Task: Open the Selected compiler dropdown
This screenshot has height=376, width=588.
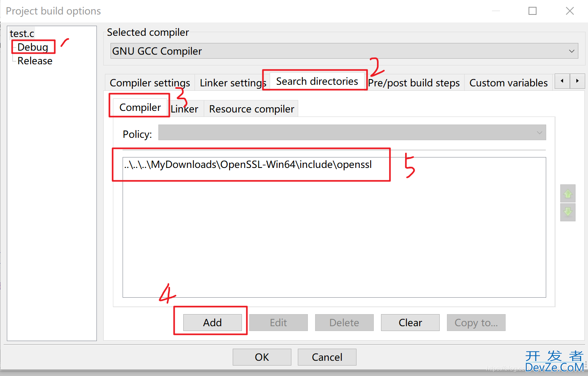Action: click(x=344, y=51)
